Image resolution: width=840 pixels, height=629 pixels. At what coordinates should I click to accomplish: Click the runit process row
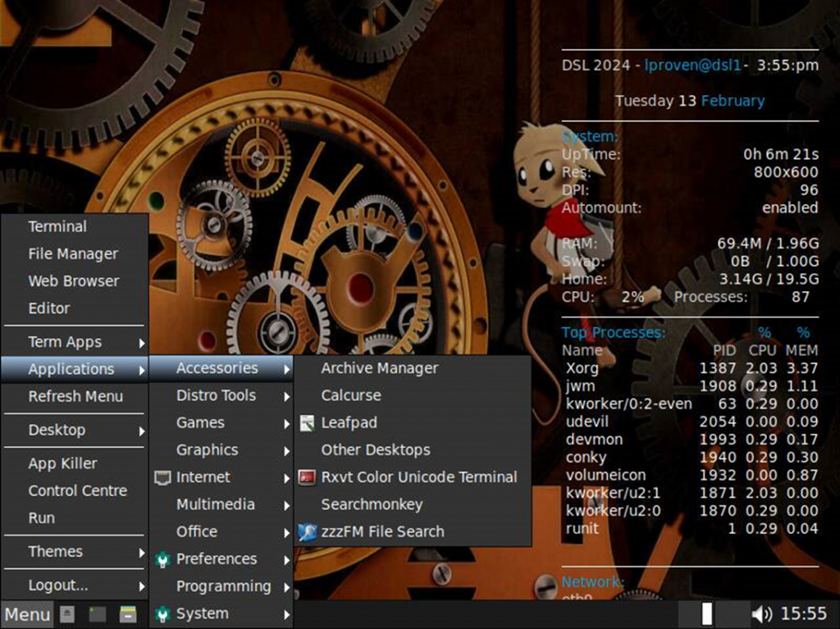coord(691,529)
